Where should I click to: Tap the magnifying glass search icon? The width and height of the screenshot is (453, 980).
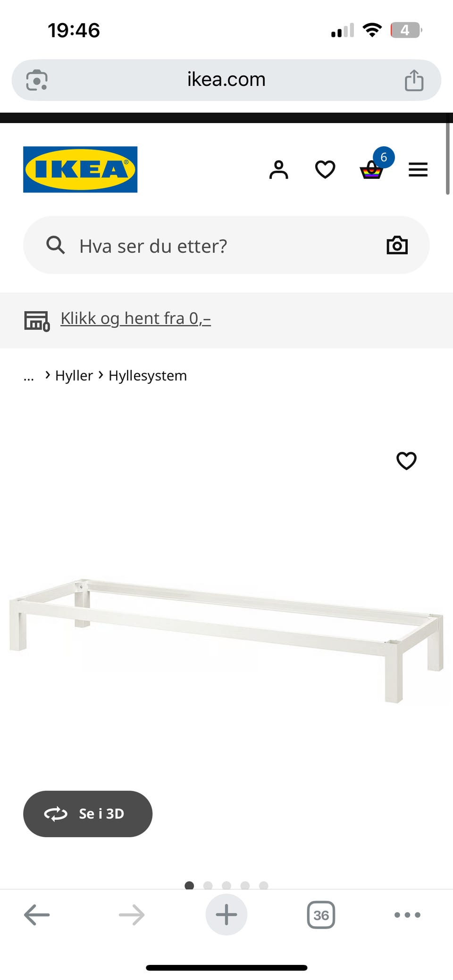[x=55, y=245]
